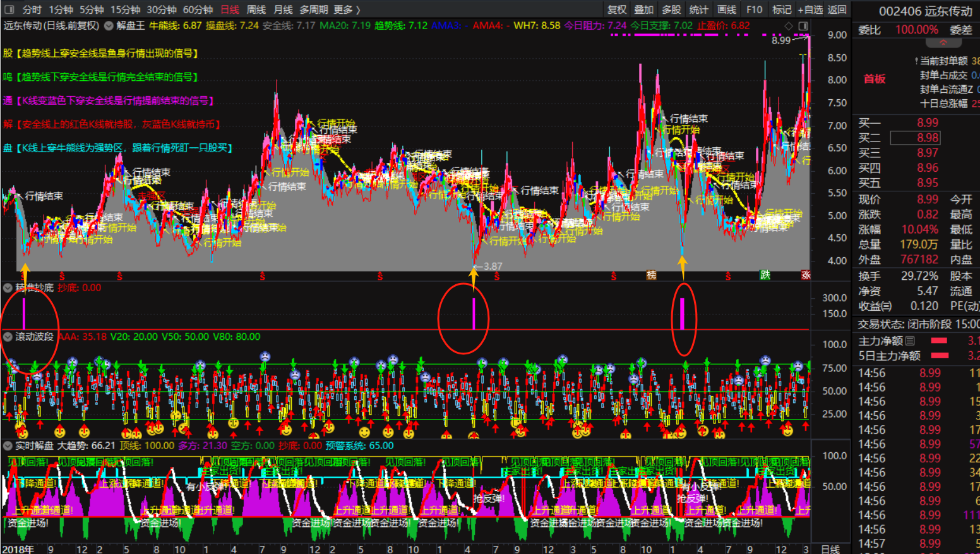This screenshot has height=554, width=980.
Task: Click the diamond icon above the price axis
Action: tap(788, 26)
